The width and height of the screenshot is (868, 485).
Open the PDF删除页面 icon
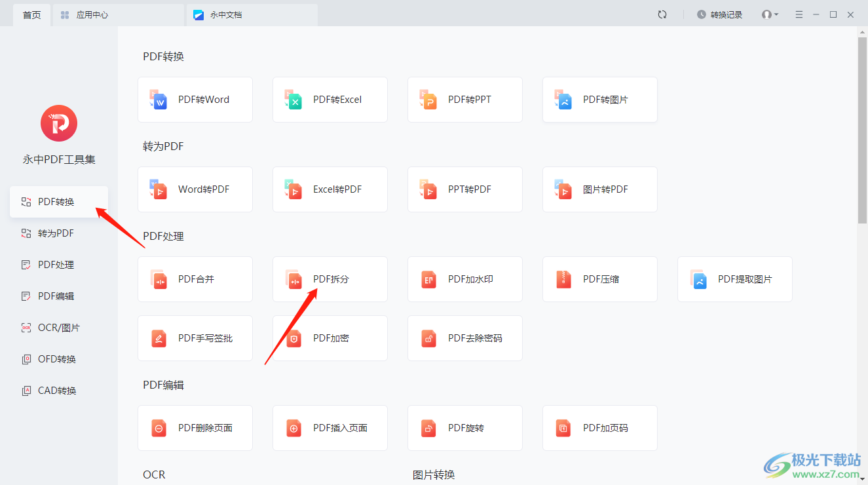coord(159,428)
